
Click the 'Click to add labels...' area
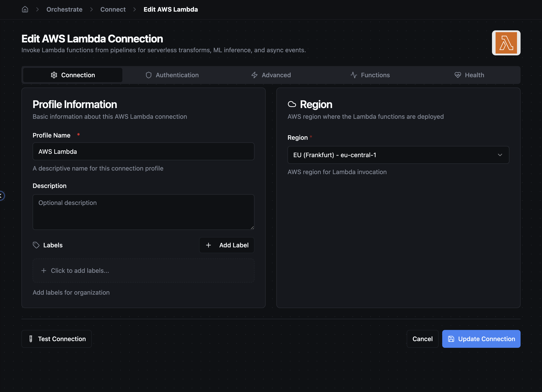pyautogui.click(x=143, y=271)
